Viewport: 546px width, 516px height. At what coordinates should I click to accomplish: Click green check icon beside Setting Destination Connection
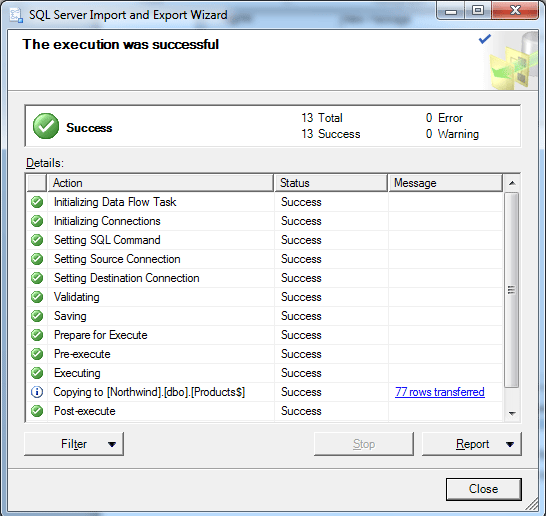point(37,278)
